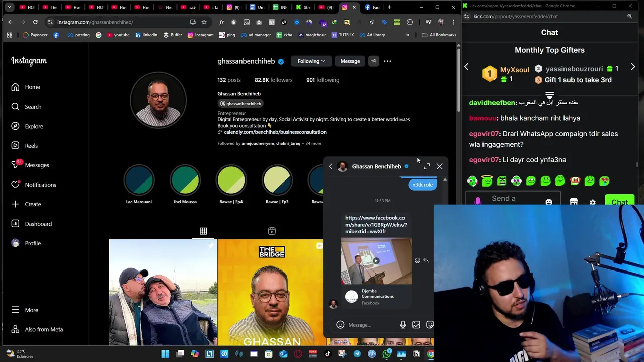
Task: Open the Rawae | Ep4 story highlight
Action: [x=231, y=180]
